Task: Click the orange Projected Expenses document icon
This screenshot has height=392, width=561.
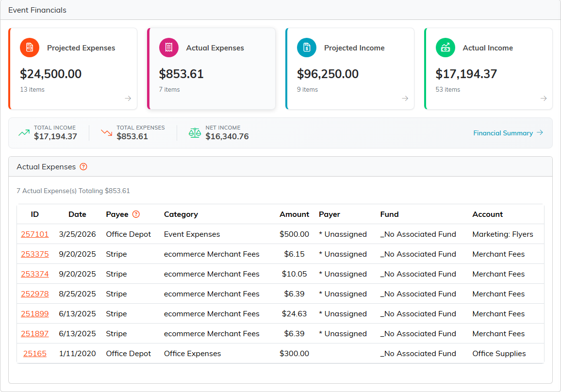Action: 30,48
